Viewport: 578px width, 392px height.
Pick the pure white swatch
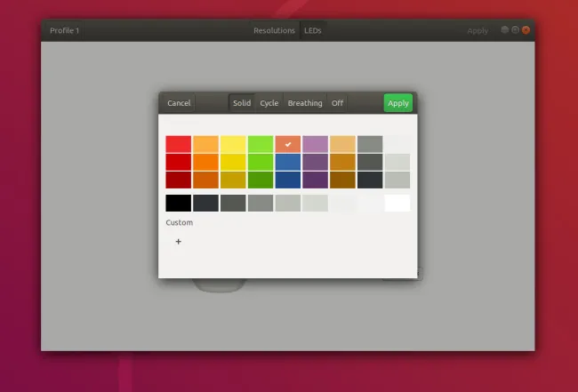[397, 203]
